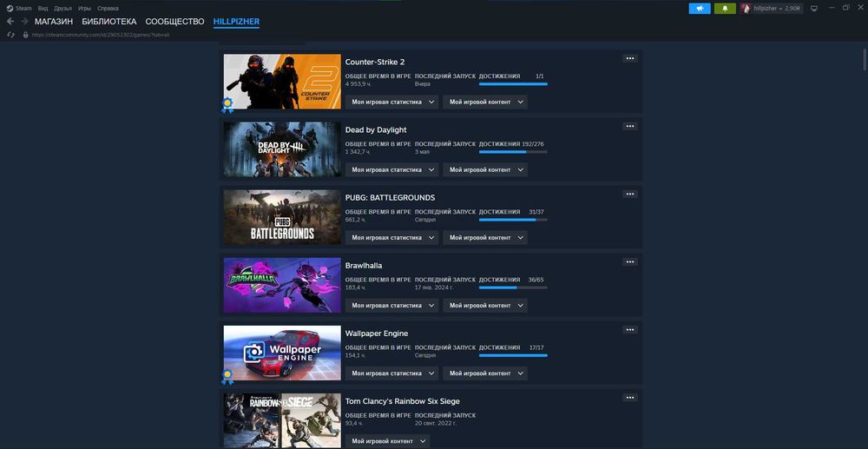The image size is (868, 449).
Task: Open the HILLPIZHER profile tab
Action: click(236, 22)
